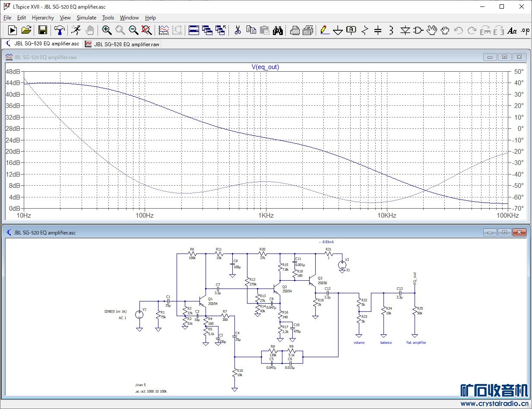Click the SPICE directive .op icon
This screenshot has height=409, width=532.
tap(525, 30)
